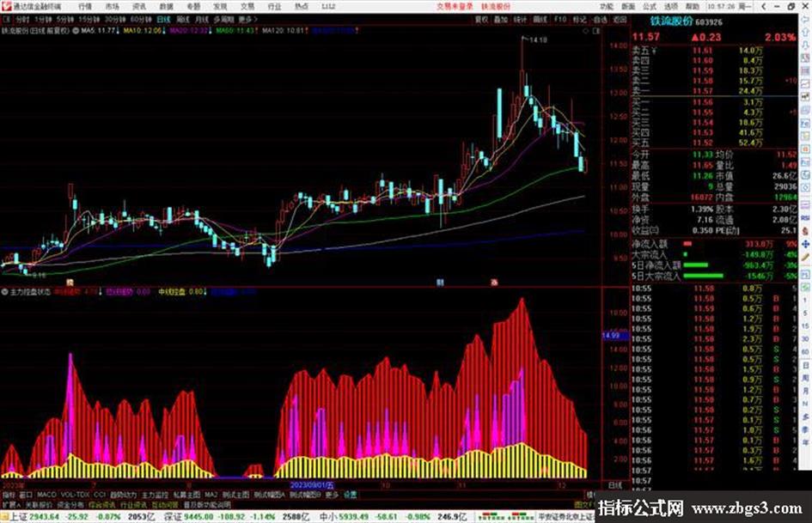Switch sub-chart to VOL-TDX indicator
This screenshot has width=812, height=523.
coord(75,495)
